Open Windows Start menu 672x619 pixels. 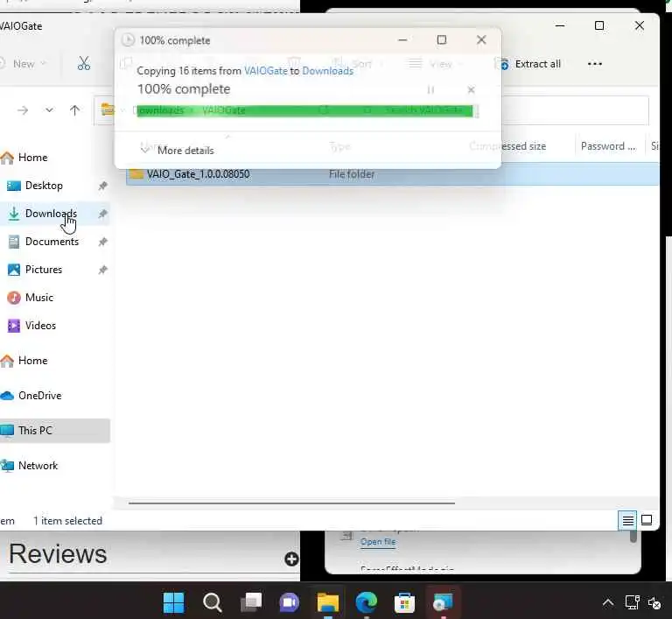pos(173,602)
